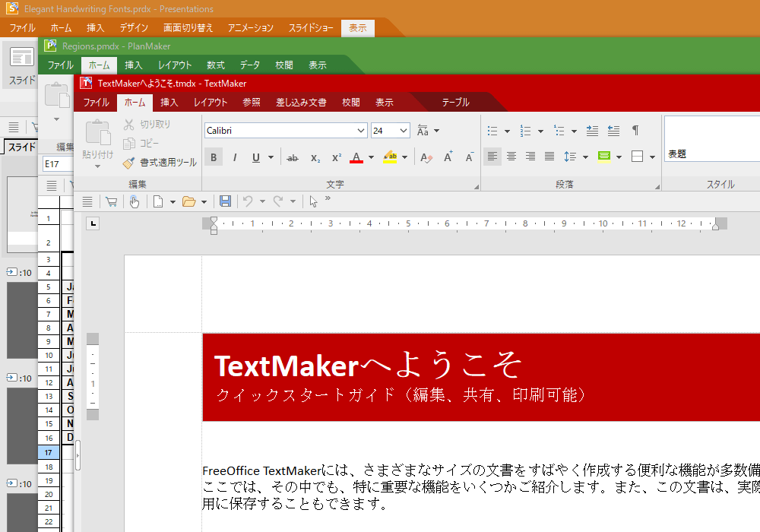Open the 挿入 tab in TextMaker
The height and width of the screenshot is (532, 760).
coord(169,103)
